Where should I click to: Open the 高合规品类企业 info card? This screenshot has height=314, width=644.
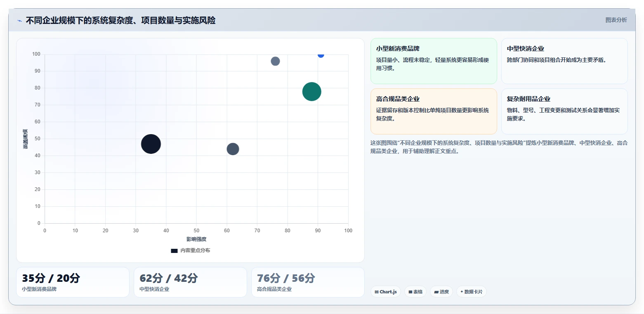point(434,111)
